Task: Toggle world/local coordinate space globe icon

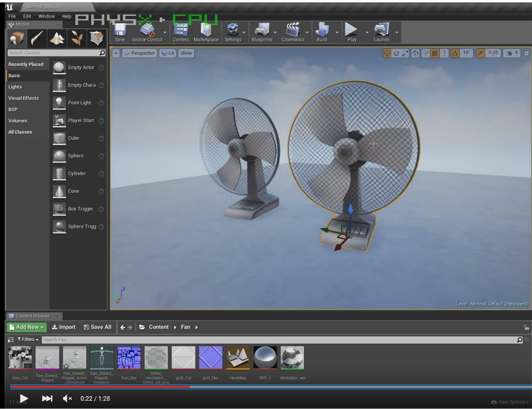Action: (415, 53)
